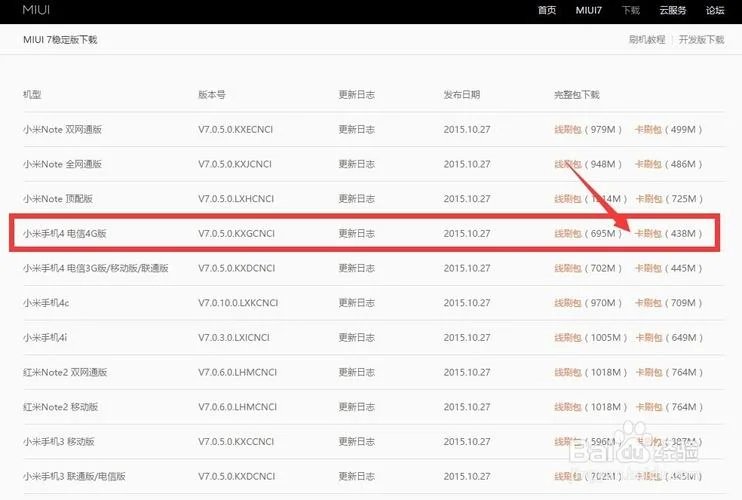Select model name 红米Note2 移动版
Screen dimensions: 742x500
point(61,407)
